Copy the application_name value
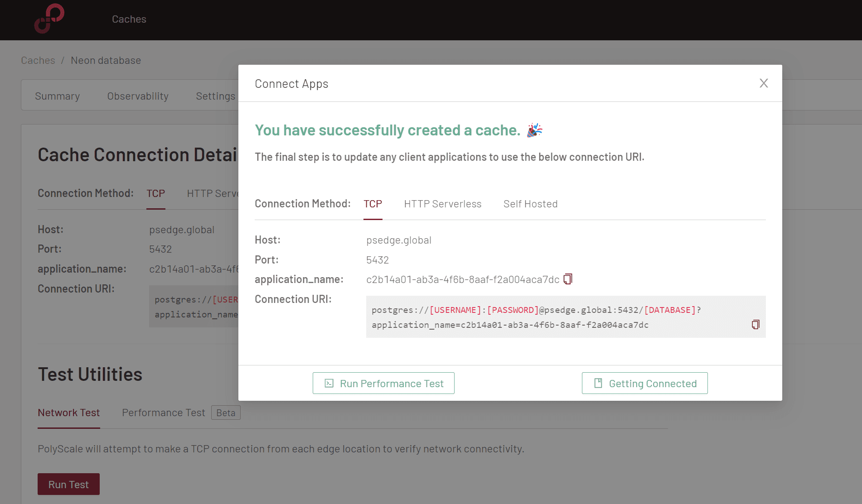Viewport: 862px width, 504px height. point(567,279)
